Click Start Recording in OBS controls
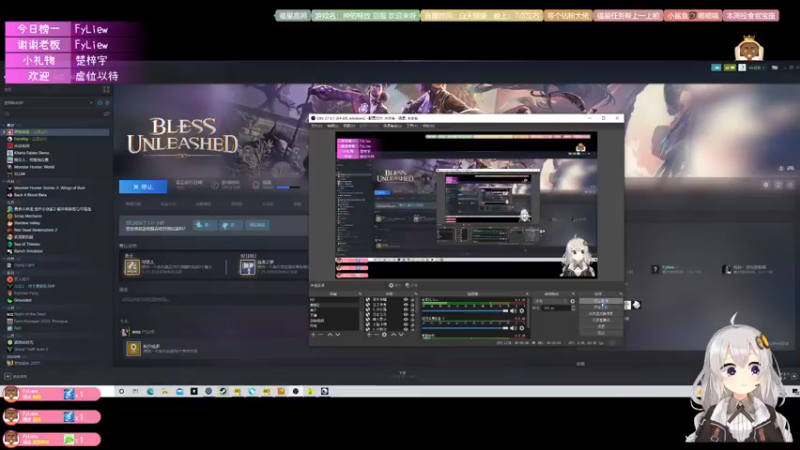Screen dimensions: 800x450 tap(601, 307)
